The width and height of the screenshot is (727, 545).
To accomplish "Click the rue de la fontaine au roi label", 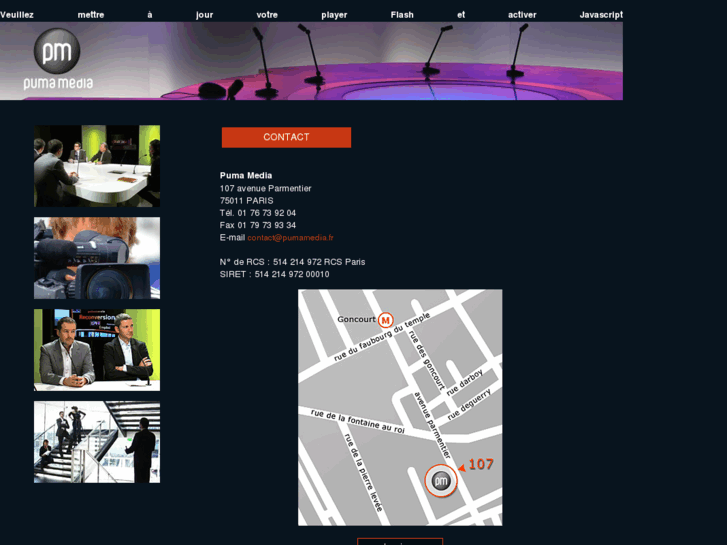I will coord(357,421).
